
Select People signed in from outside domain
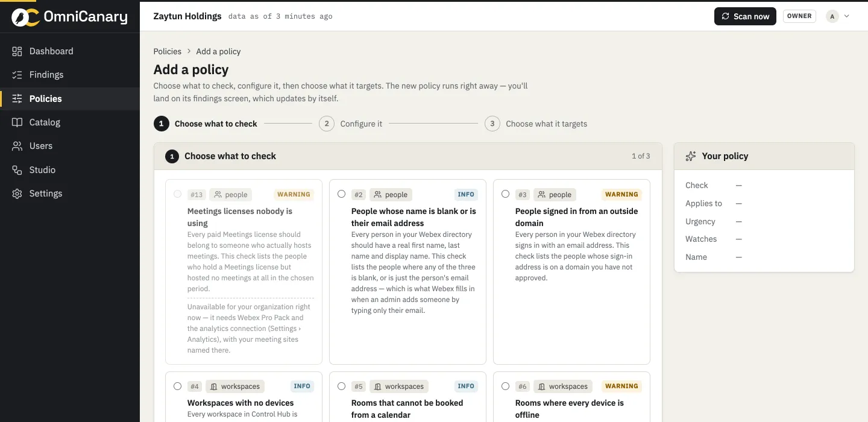coord(505,194)
